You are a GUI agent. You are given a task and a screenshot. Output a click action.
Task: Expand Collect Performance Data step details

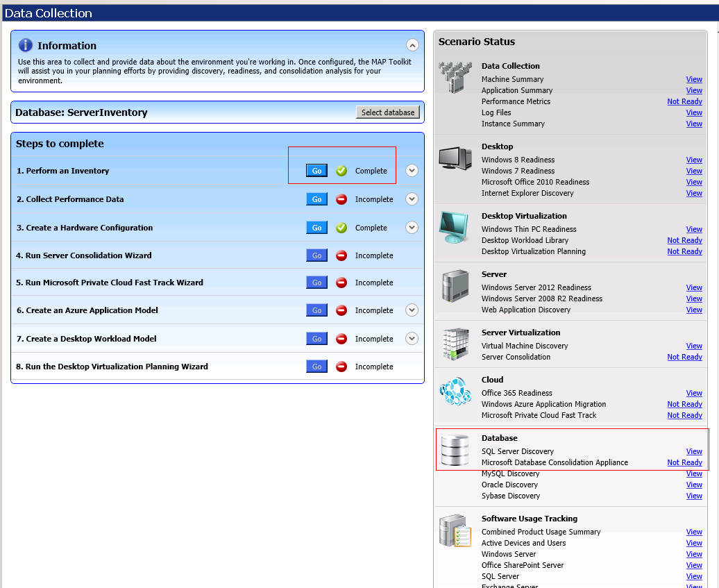click(412, 199)
